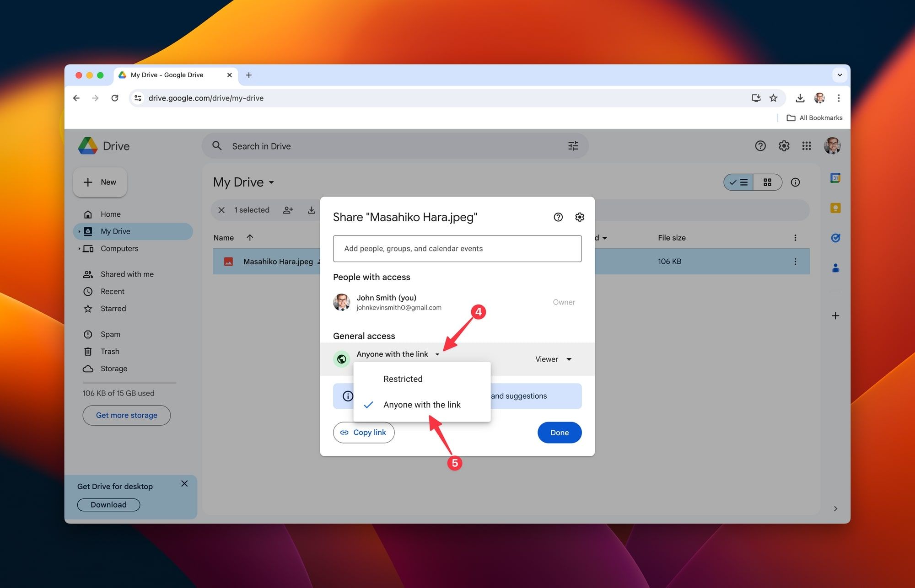This screenshot has height=588, width=915.
Task: Focus the Search in Drive field
Action: click(395, 146)
